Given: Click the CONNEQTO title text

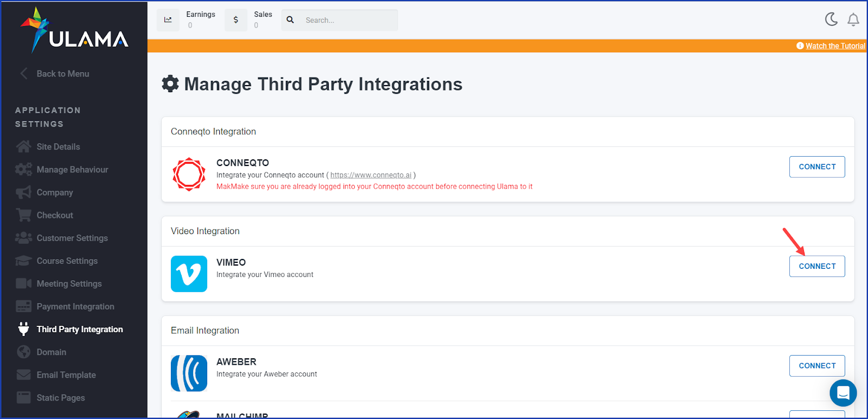Looking at the screenshot, I should tap(242, 163).
